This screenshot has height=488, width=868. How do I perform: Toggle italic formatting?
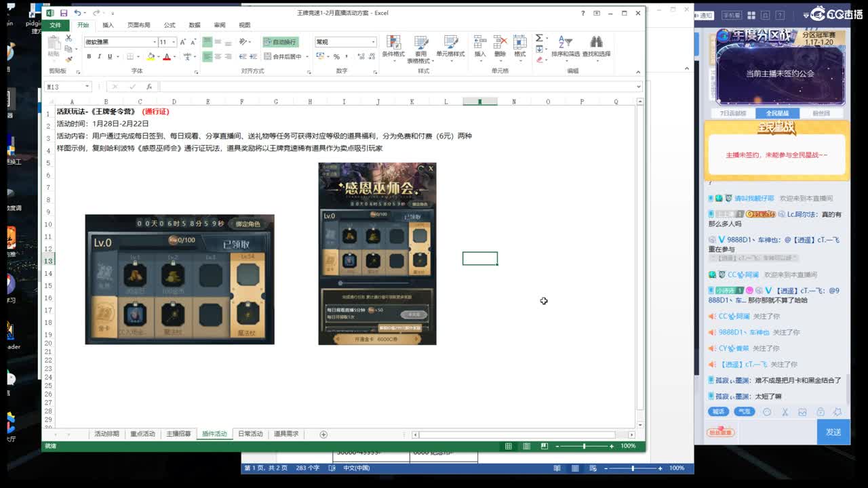coord(99,57)
